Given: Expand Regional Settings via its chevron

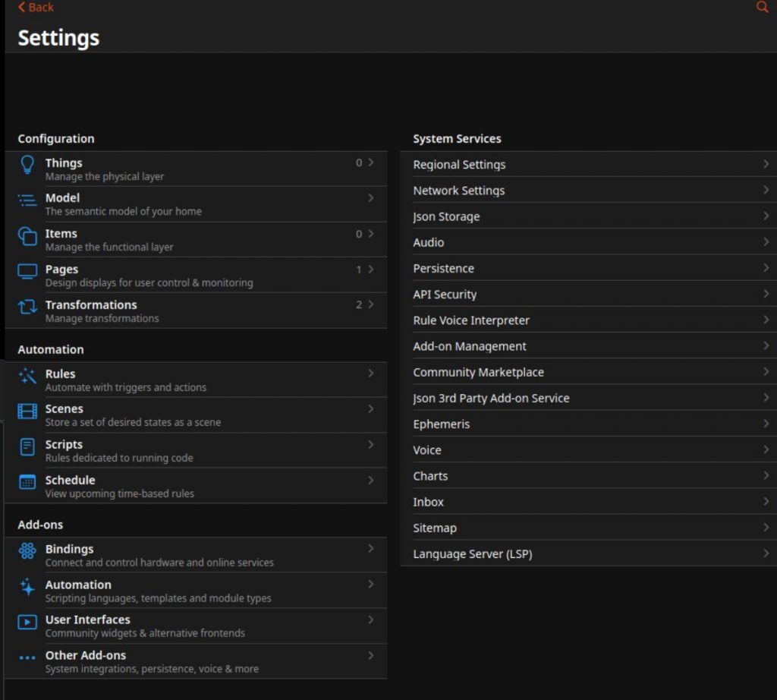Looking at the screenshot, I should click(765, 164).
